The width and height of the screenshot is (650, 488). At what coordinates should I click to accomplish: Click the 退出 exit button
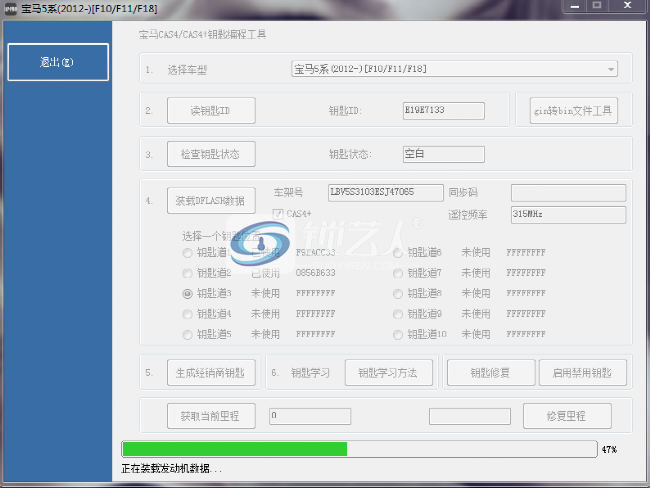click(x=58, y=62)
